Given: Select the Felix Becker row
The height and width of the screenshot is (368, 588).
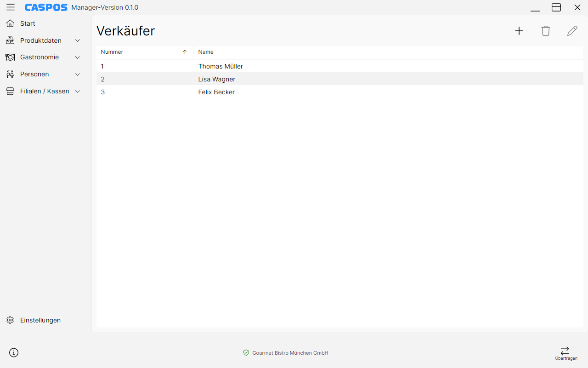Looking at the screenshot, I should click(x=340, y=92).
